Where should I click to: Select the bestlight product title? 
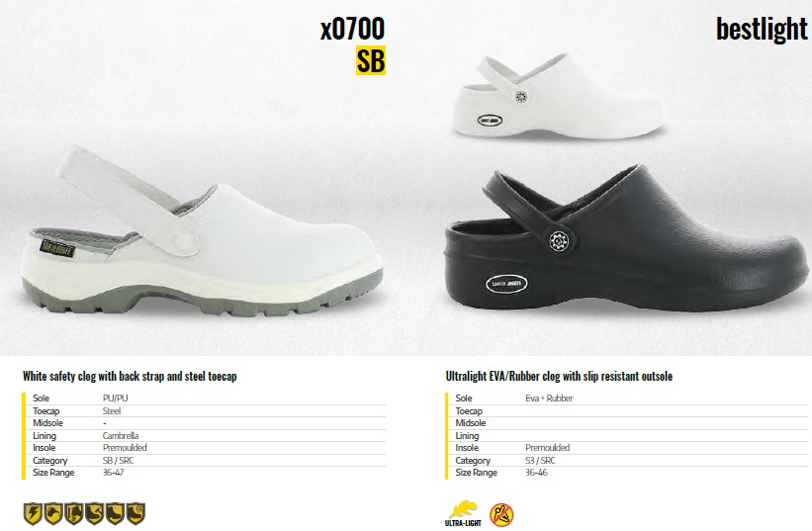[762, 29]
